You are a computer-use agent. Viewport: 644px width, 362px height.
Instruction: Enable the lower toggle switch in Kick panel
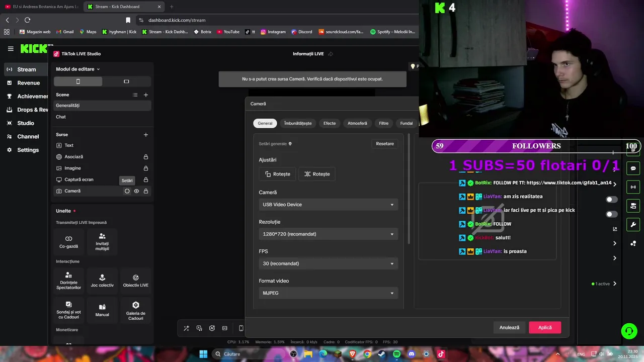pos(612,214)
